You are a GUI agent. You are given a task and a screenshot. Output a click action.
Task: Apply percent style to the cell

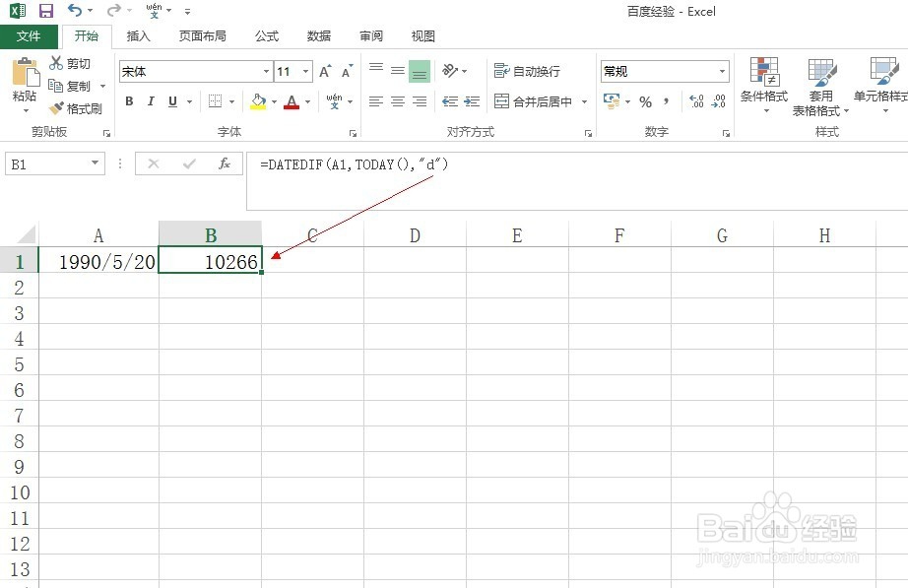pyautogui.click(x=645, y=101)
